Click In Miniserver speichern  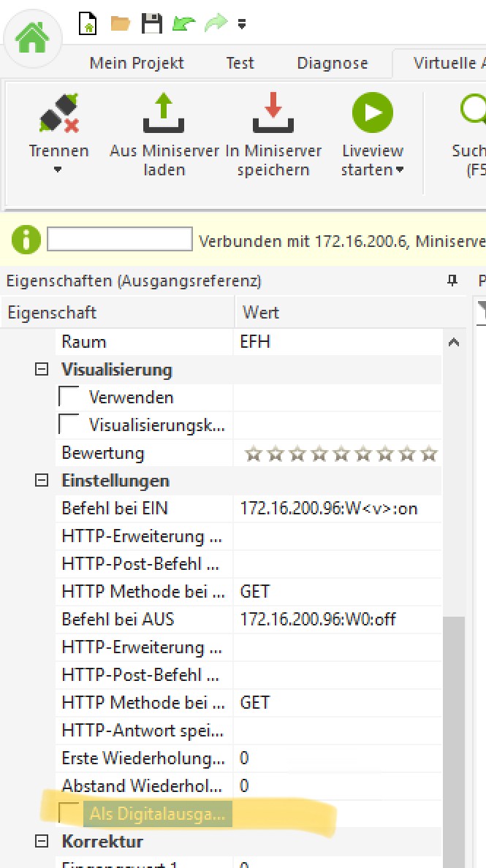click(x=273, y=134)
